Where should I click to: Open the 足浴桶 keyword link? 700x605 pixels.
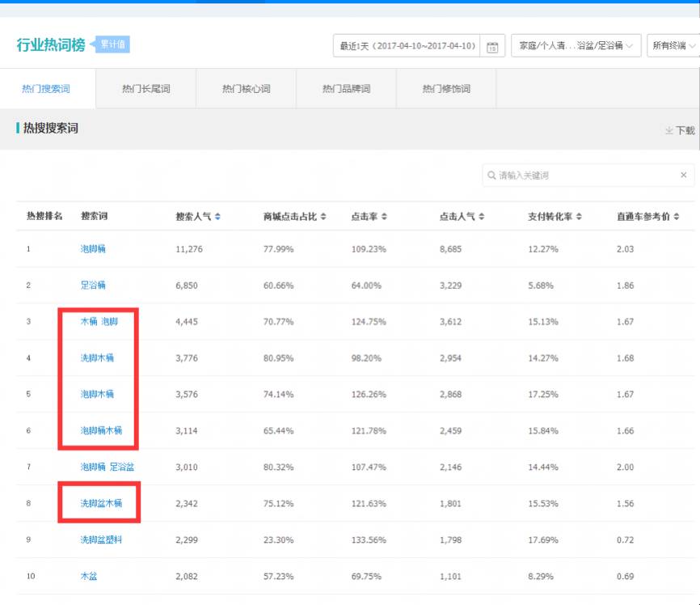(93, 285)
